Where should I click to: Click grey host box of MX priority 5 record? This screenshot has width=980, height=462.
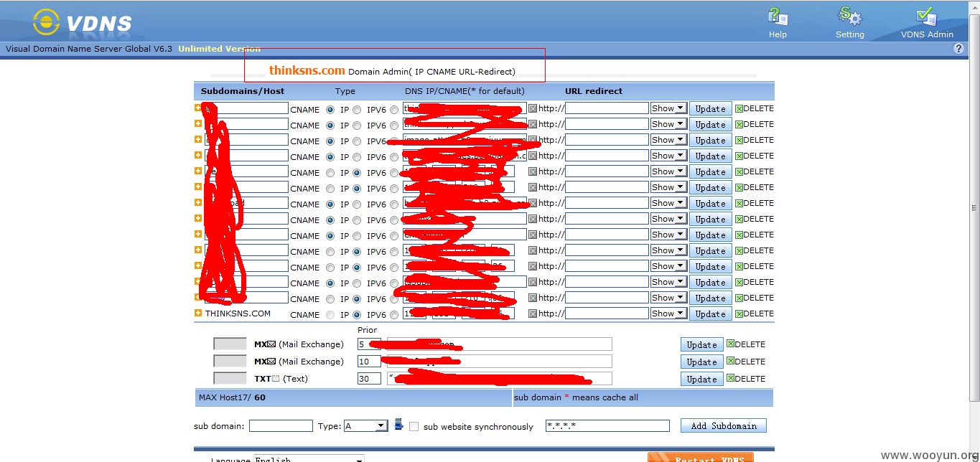click(230, 344)
